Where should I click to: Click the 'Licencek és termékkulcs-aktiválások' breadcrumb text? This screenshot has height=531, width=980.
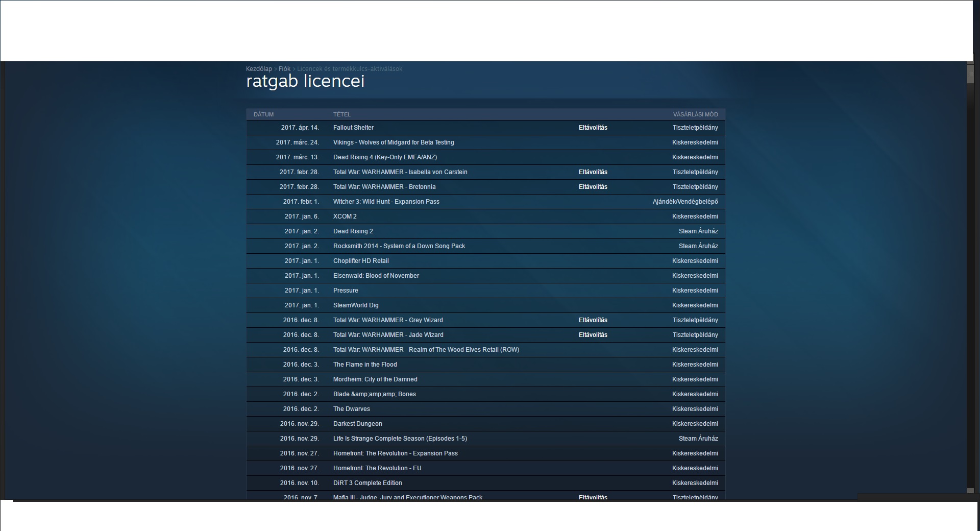tap(350, 69)
